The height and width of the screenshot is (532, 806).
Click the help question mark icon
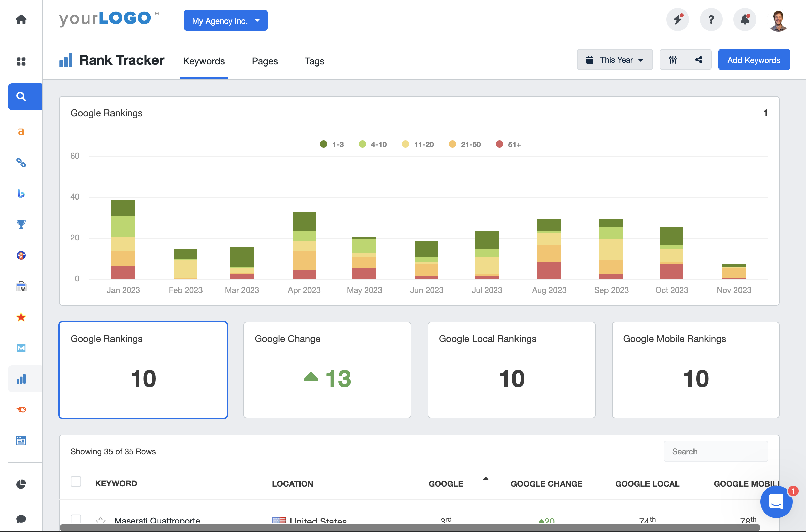point(712,20)
